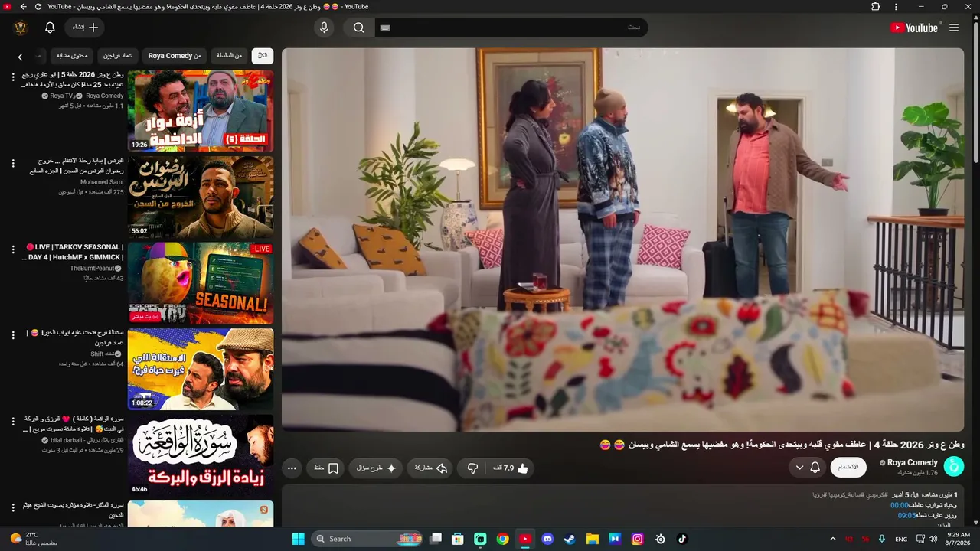
Task: Show more filter chips with the chevron arrow
Action: (20, 57)
